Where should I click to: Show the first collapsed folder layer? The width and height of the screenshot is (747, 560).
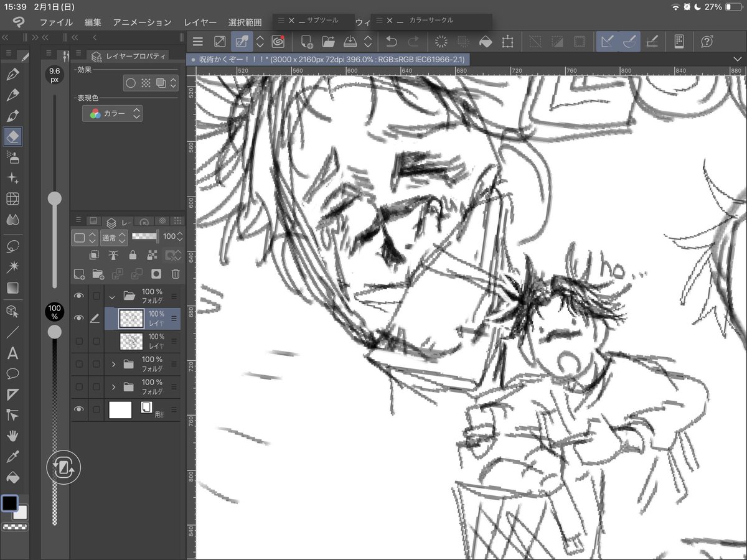click(x=78, y=364)
